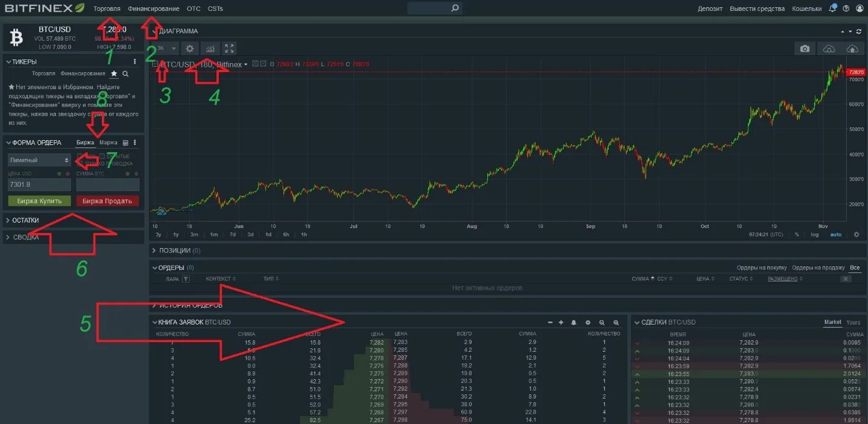Click the search magnifier in top bar
The width and height of the screenshot is (868, 424).
point(455,8)
